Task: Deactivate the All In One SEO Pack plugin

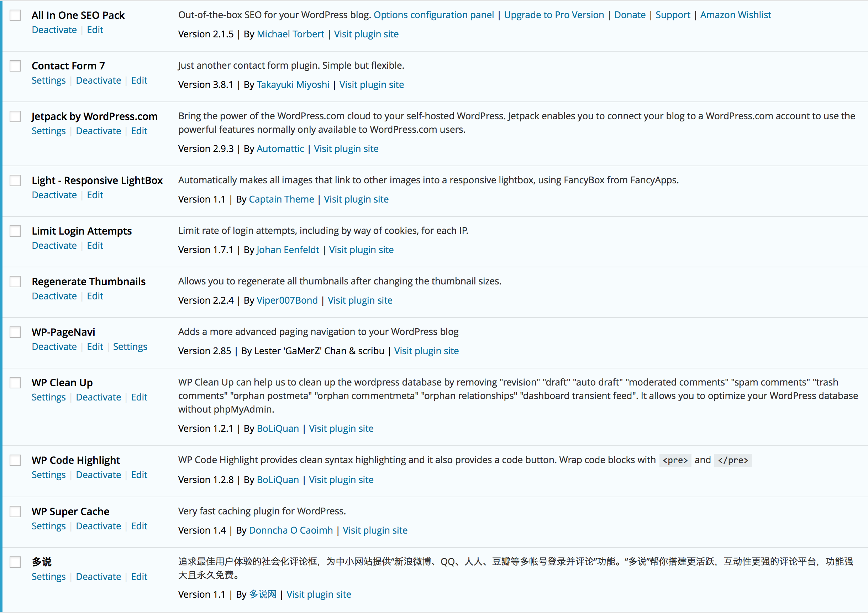Action: click(x=54, y=30)
